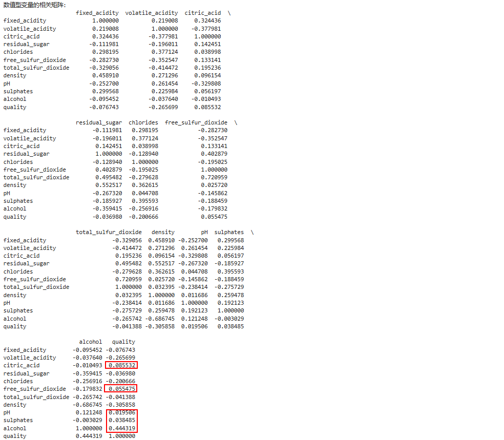Screen dimensions: 504x440
Task: Click the volatile_acidity column header
Action: coord(152,13)
